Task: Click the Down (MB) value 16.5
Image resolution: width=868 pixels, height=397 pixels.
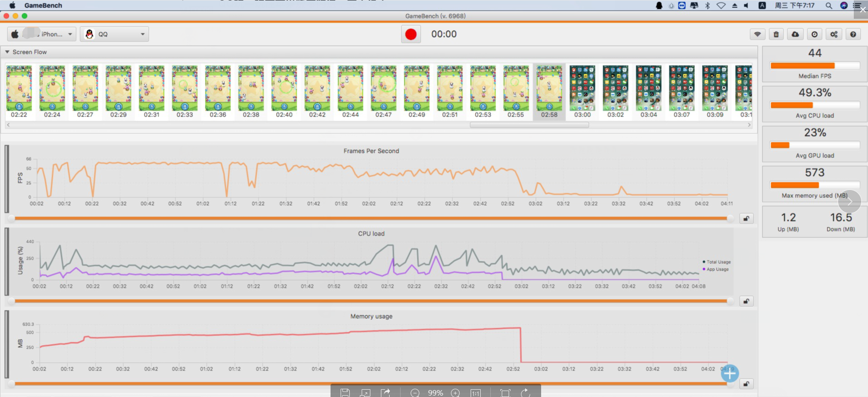Action: point(841,218)
